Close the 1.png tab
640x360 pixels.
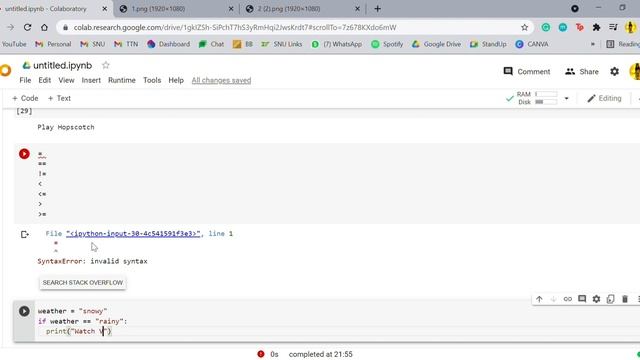click(x=231, y=9)
